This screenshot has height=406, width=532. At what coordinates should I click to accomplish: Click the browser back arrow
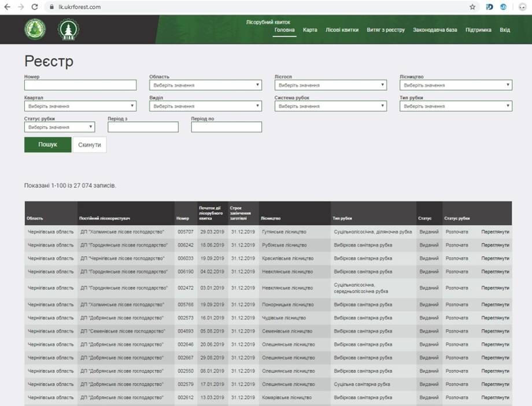(7, 7)
